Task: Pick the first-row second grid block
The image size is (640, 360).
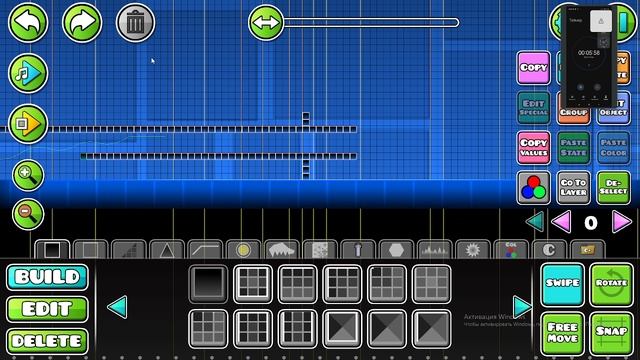Action: [253, 284]
